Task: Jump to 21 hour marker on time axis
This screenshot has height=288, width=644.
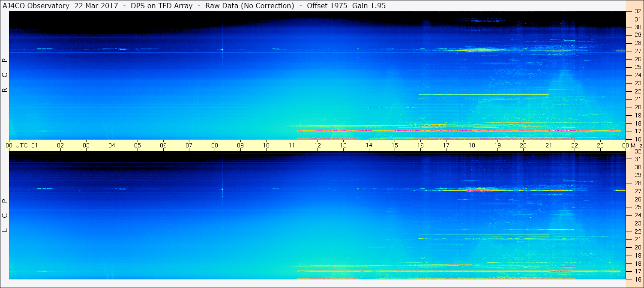Action: pyautogui.click(x=549, y=145)
